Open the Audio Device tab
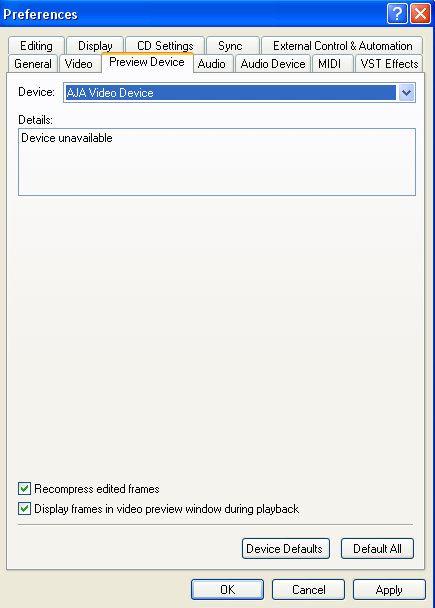 click(273, 64)
